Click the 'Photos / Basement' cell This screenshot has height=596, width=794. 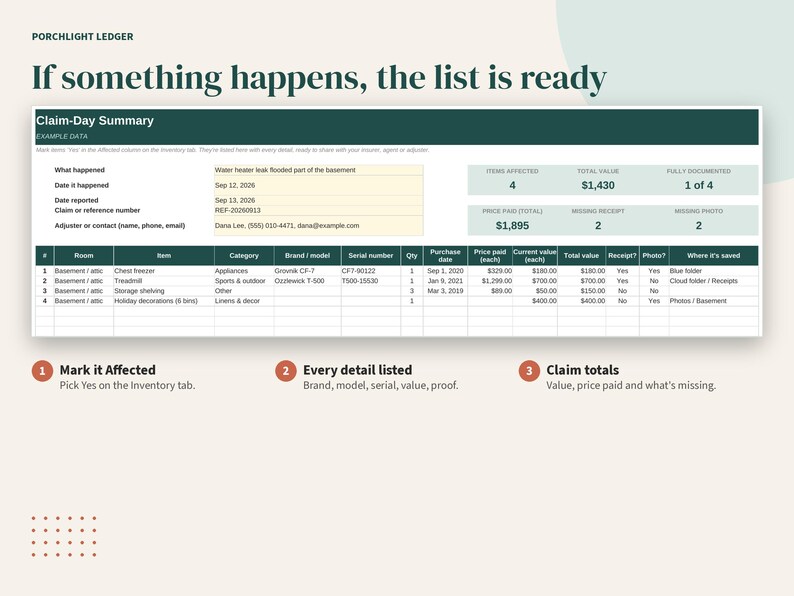click(713, 301)
